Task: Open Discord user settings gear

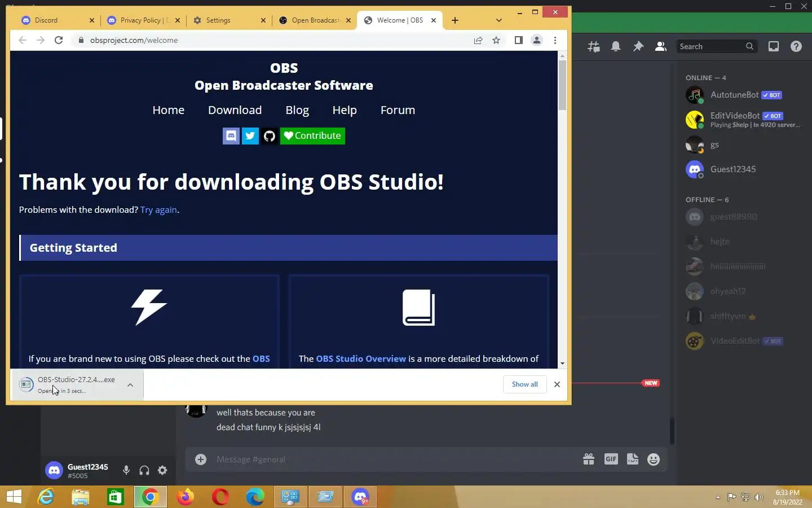Action: pos(162,470)
